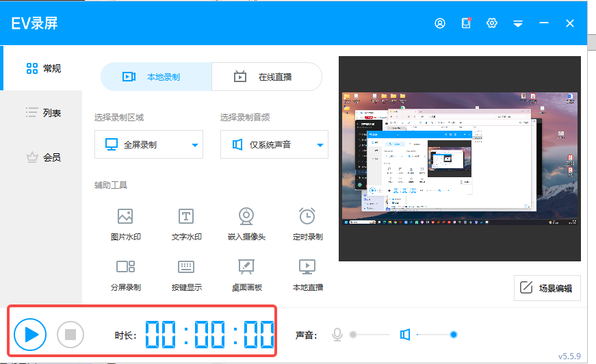The height and width of the screenshot is (364, 596).
Task: Start recording with the play button
Action: coord(30,335)
